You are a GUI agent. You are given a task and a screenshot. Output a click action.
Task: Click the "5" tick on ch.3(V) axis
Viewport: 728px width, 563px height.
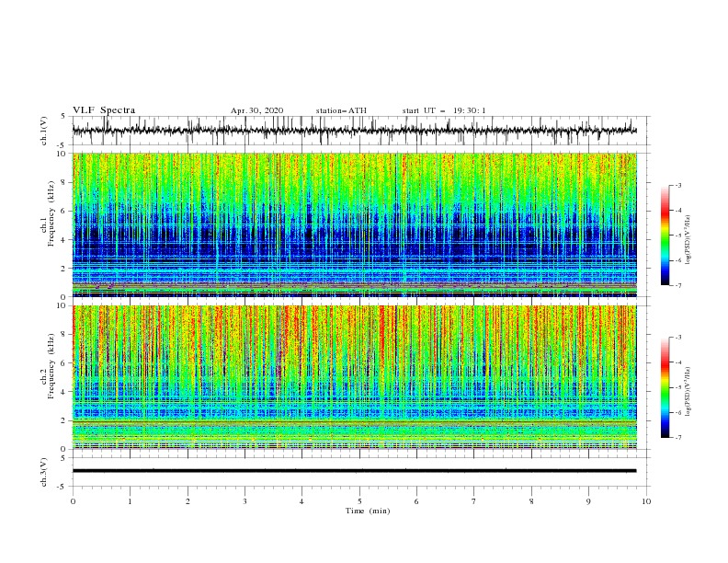[63, 458]
